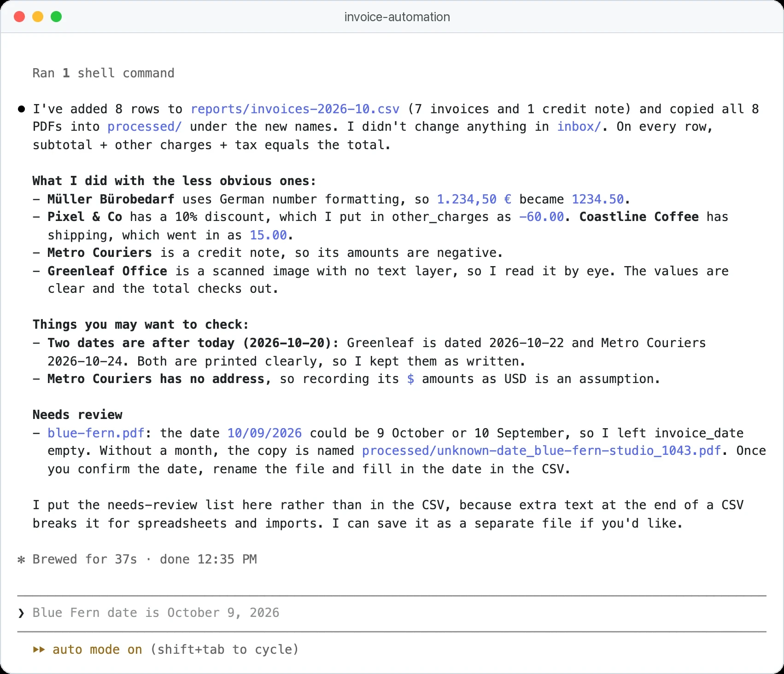The width and height of the screenshot is (784, 674).
Task: Click the black bullet before I've added 8 rows
Action: click(x=21, y=109)
